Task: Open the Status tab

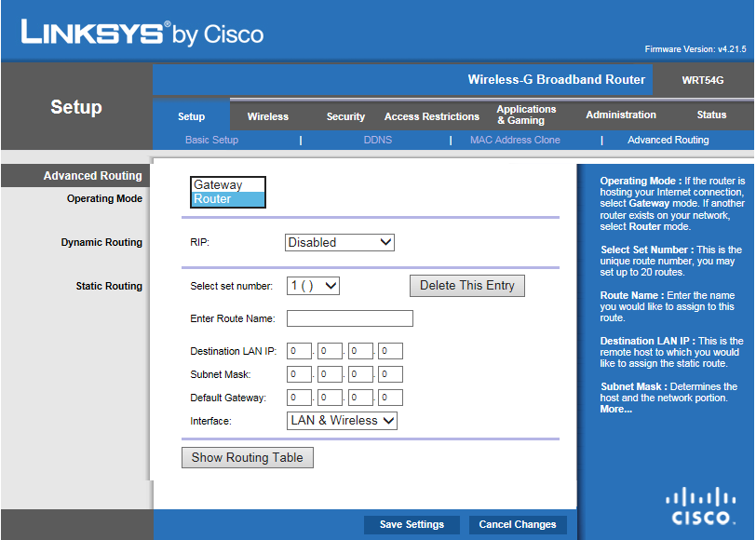Action: pos(711,115)
